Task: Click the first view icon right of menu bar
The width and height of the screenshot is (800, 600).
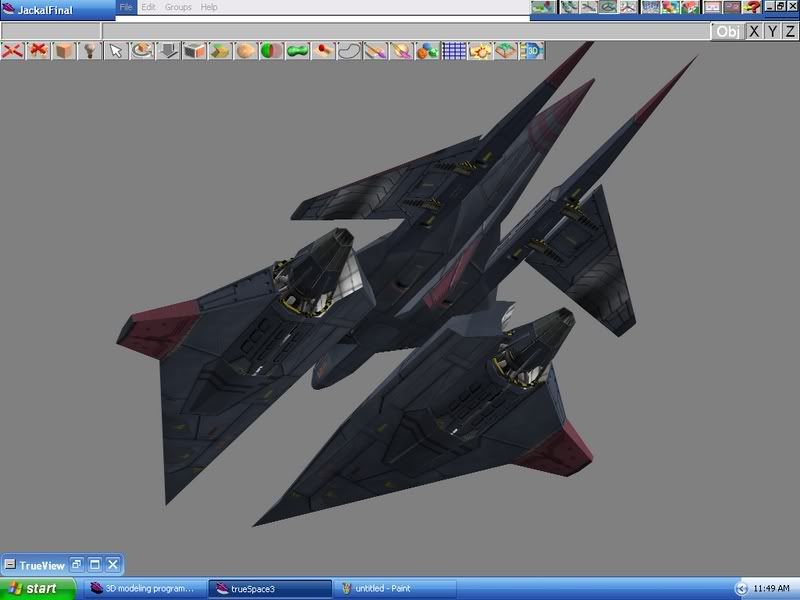Action: tap(543, 7)
